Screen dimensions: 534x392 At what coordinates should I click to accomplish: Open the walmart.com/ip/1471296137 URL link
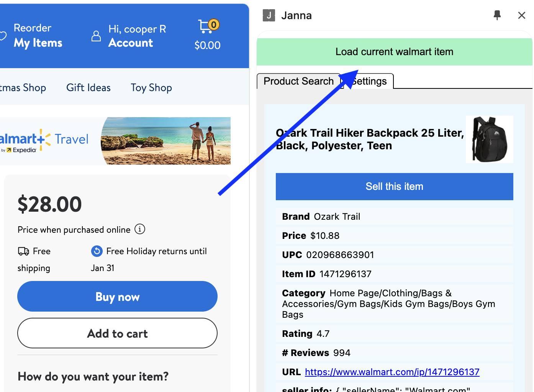392,372
